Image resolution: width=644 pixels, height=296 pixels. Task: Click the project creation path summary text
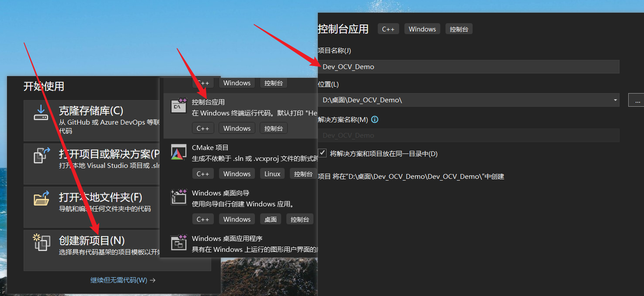[x=411, y=176]
